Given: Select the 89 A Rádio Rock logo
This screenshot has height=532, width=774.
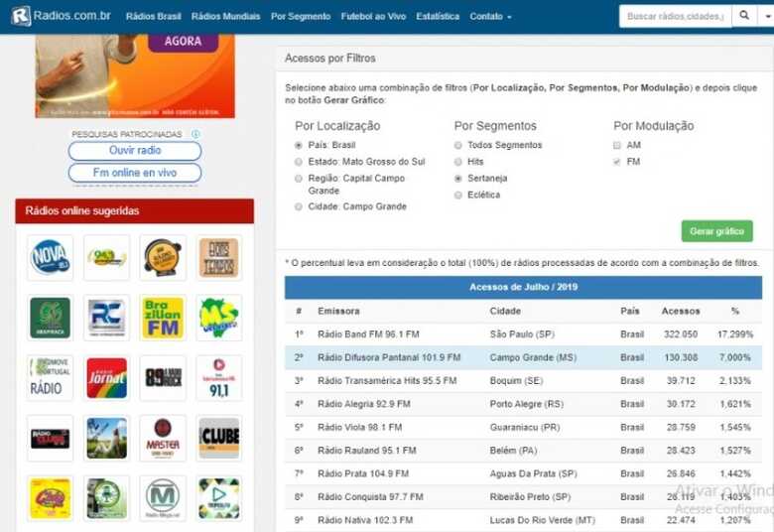Looking at the screenshot, I should point(163,378).
